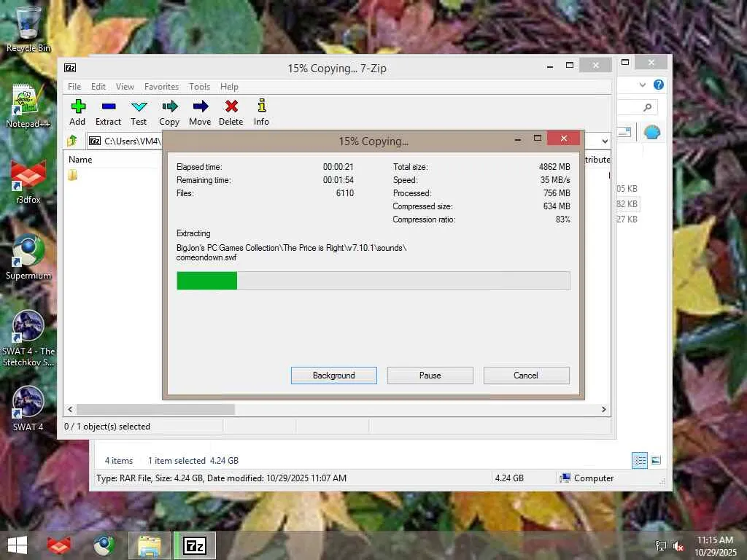Select the r3dfox desktop shortcut
This screenshot has width=747, height=560.
(x=28, y=182)
